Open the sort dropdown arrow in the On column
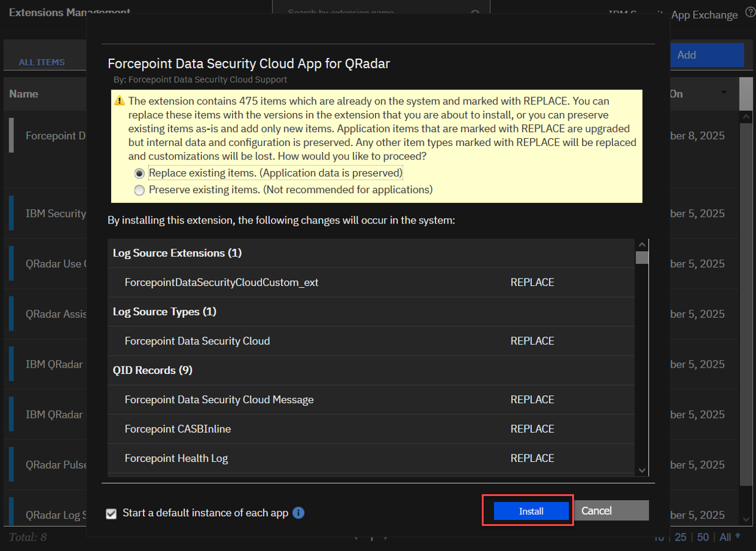The width and height of the screenshot is (756, 551). (724, 93)
